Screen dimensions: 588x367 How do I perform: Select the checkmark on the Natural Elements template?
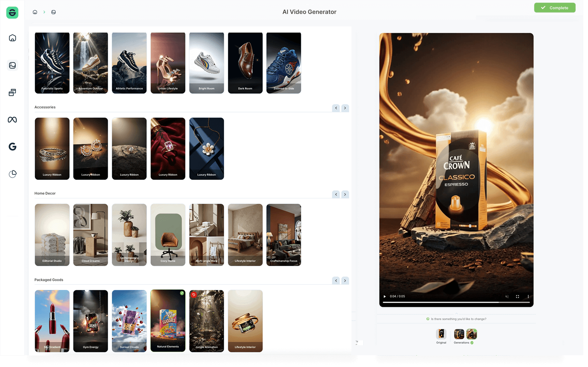[x=182, y=294]
